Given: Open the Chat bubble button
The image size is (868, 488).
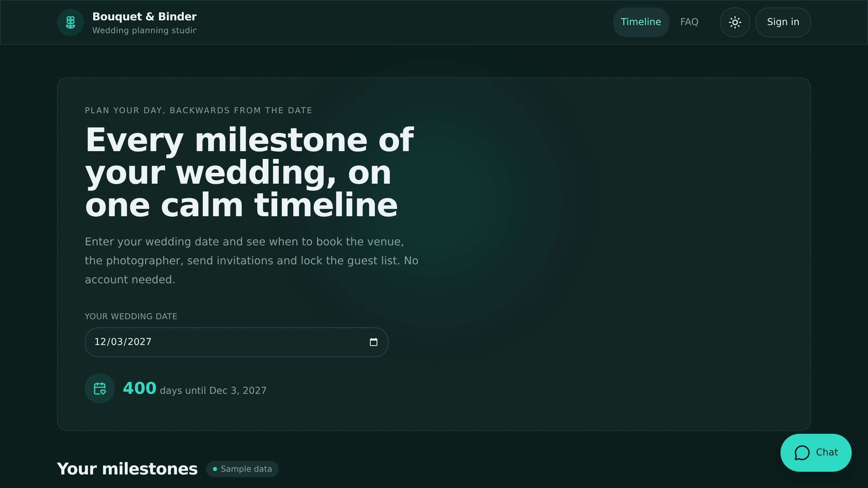Looking at the screenshot, I should (x=816, y=452).
